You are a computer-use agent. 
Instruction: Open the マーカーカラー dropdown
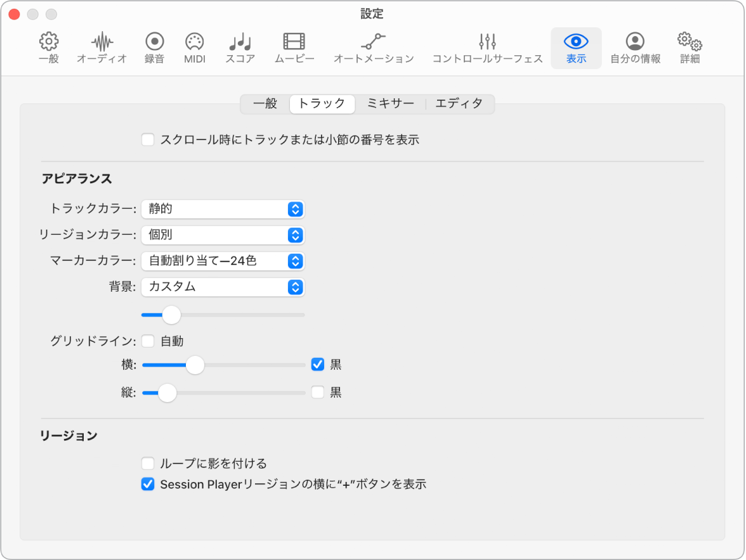[x=223, y=261]
